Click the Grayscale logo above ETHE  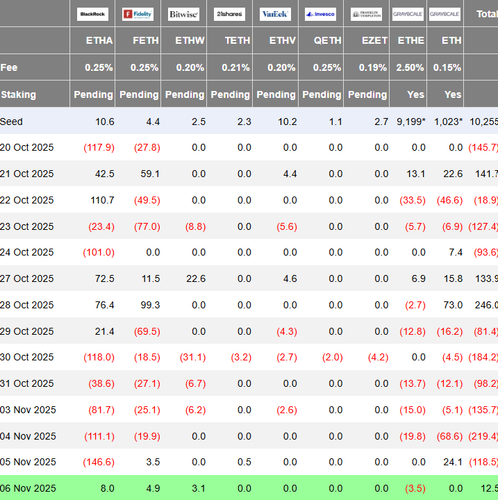408,14
